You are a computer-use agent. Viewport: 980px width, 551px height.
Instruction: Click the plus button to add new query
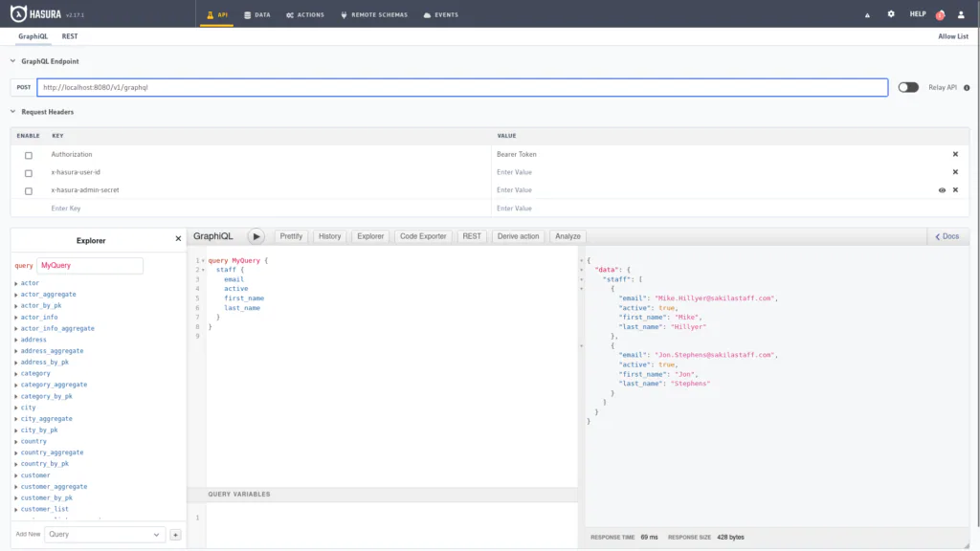coord(176,535)
